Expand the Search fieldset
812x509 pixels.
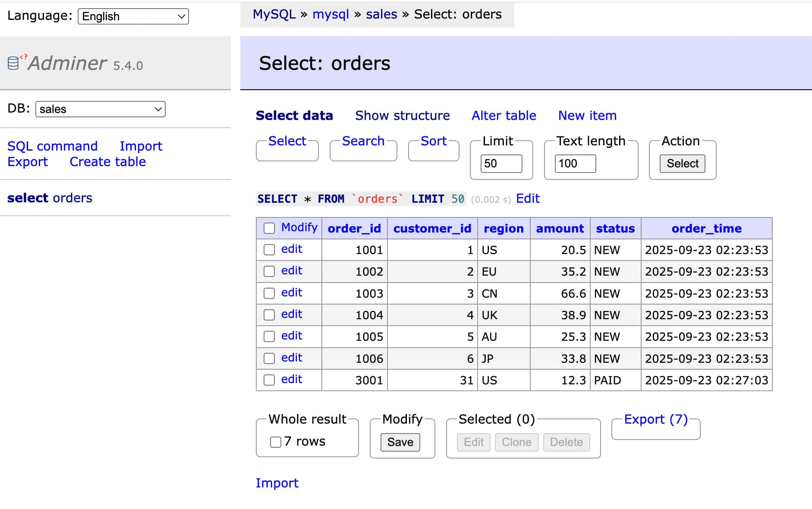pyautogui.click(x=363, y=141)
